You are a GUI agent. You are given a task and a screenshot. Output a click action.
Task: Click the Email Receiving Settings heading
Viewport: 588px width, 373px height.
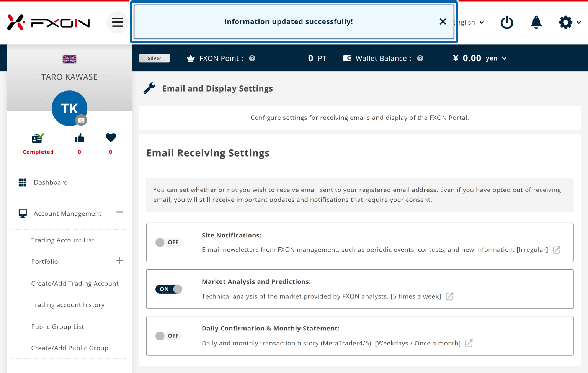208,153
